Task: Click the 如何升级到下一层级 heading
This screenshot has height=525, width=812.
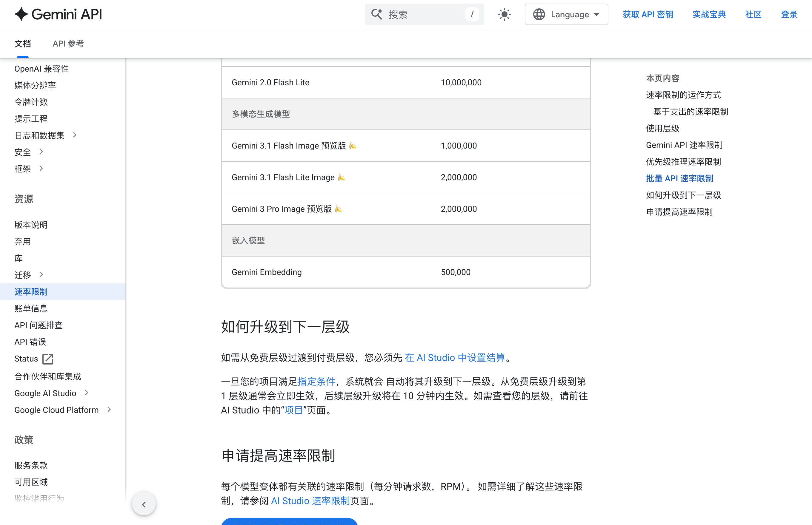Action: point(285,327)
